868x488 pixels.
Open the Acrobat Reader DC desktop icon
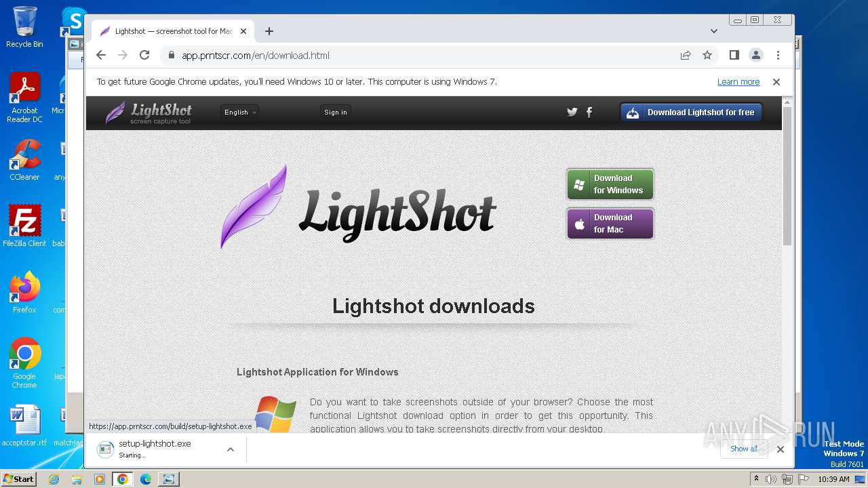(x=24, y=98)
